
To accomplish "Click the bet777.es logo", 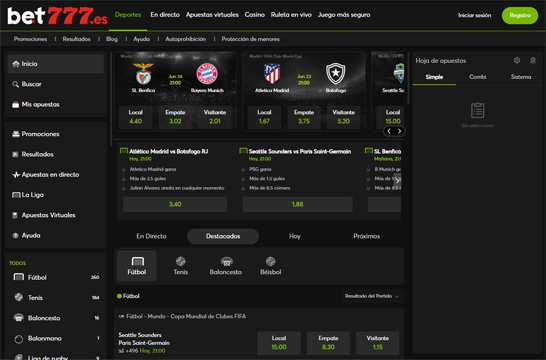I will [x=57, y=16].
